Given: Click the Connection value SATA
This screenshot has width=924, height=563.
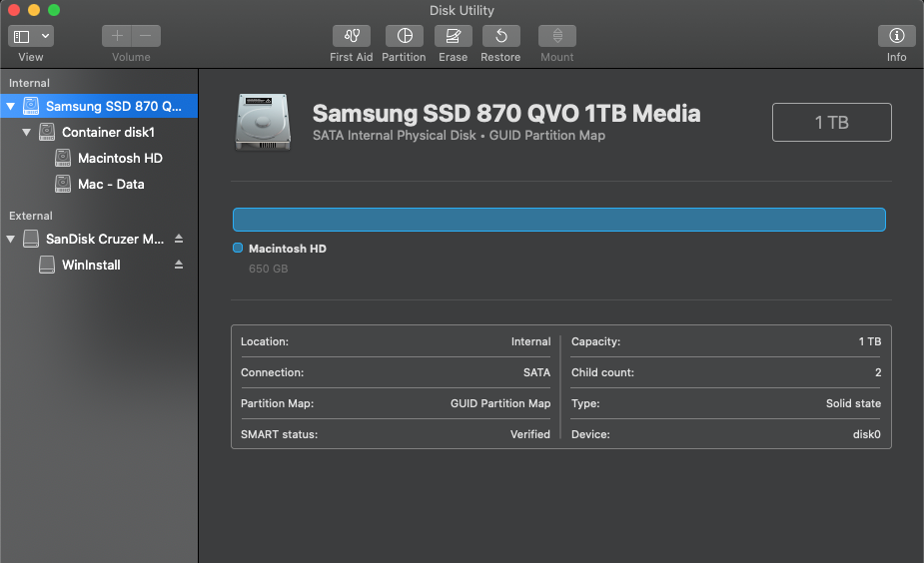Looking at the screenshot, I should click(x=536, y=372).
